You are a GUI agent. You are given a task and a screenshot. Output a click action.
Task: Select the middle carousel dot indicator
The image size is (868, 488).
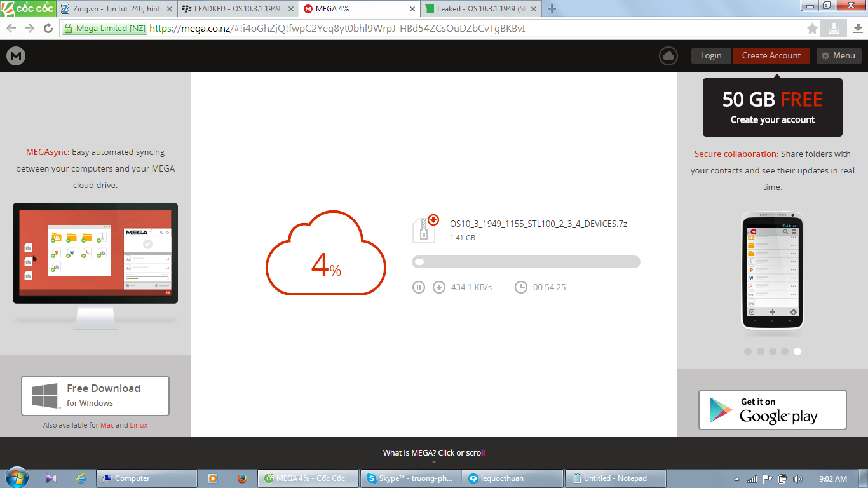[773, 351]
